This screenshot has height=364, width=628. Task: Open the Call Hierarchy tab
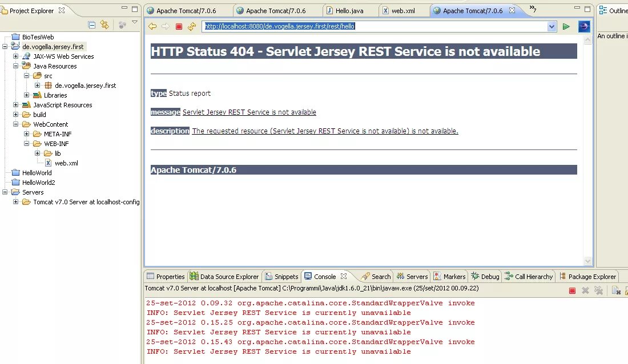point(529,276)
